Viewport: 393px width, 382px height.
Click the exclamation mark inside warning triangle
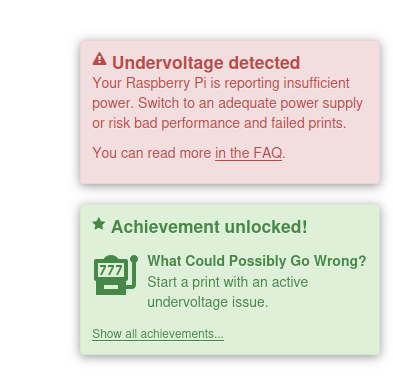click(x=99, y=60)
